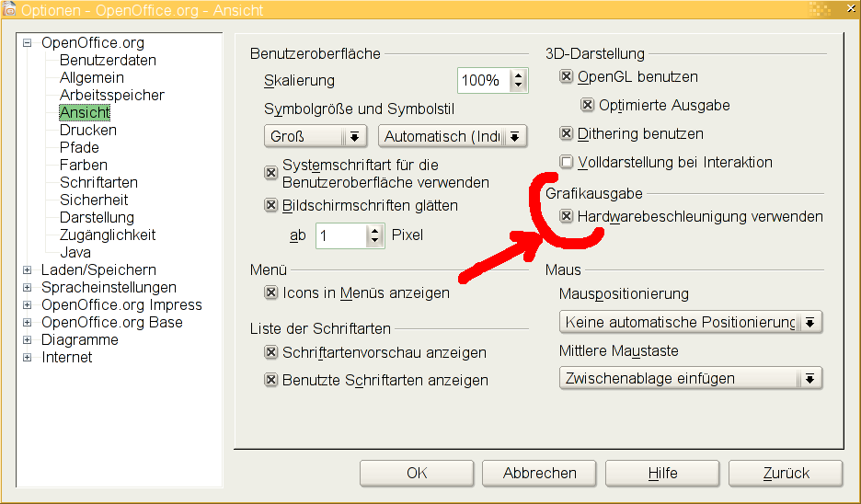Screen dimensions: 861x504
Task: Expand the Spracheinstellungen tree node
Action: coord(28,288)
